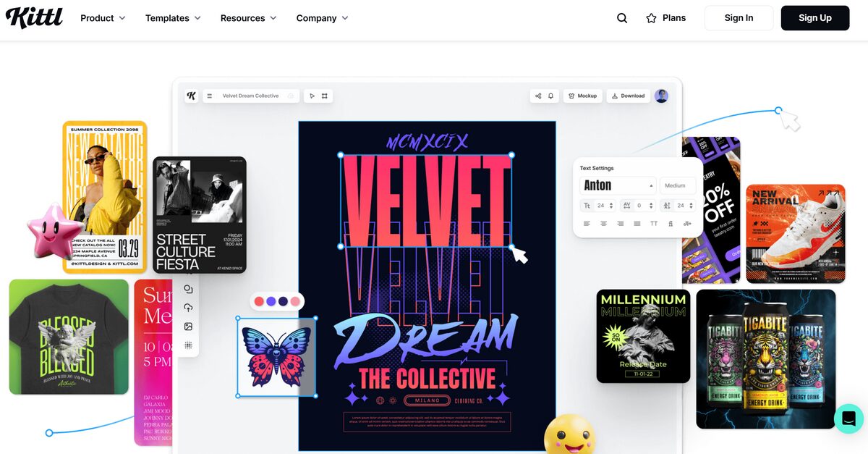Click the center text alignment icon

coord(603,224)
